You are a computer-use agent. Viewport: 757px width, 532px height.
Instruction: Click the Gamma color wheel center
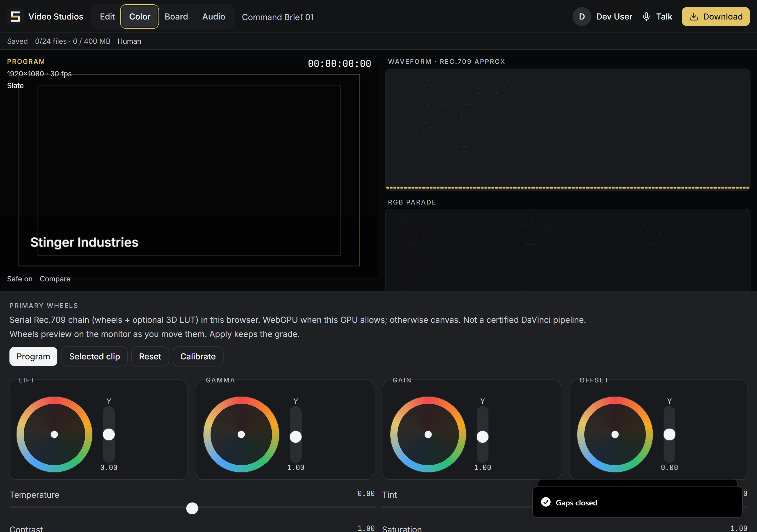click(241, 434)
